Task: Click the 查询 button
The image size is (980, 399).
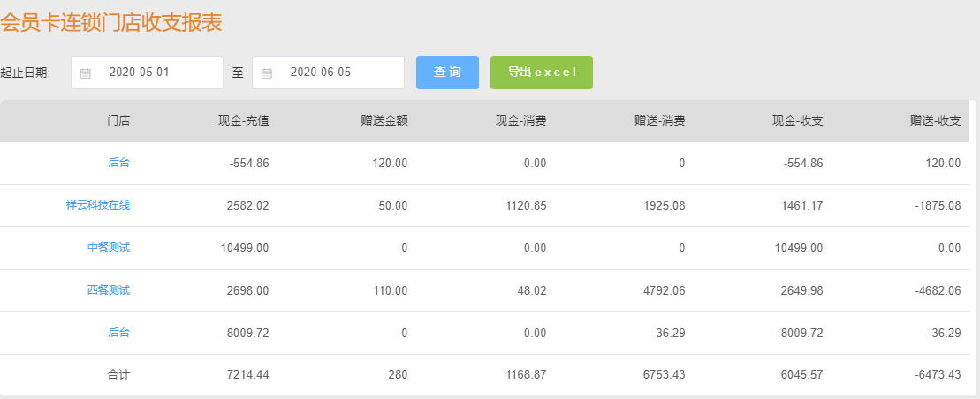Action: (447, 73)
